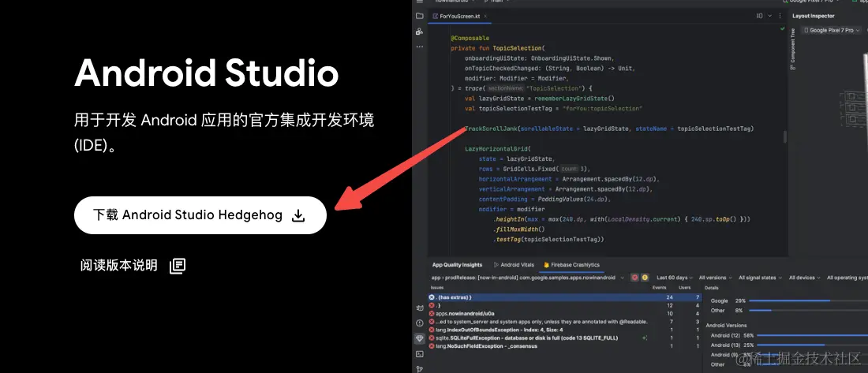Switch to the Android Vitals tab

pyautogui.click(x=514, y=265)
